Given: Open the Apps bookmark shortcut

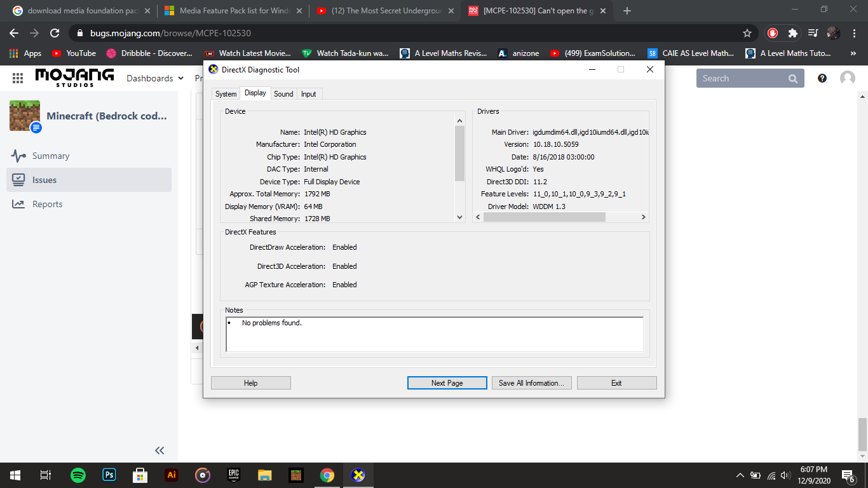Looking at the screenshot, I should pyautogui.click(x=25, y=53).
